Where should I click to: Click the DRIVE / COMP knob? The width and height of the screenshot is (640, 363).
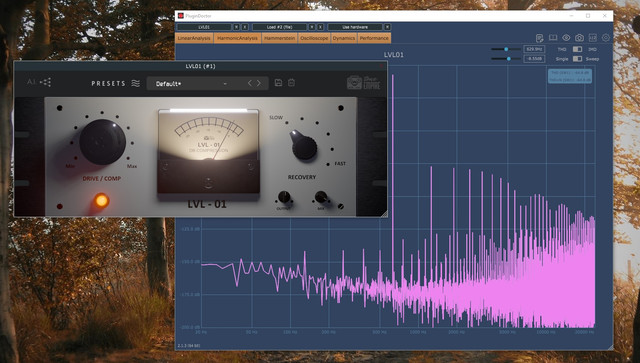point(102,142)
